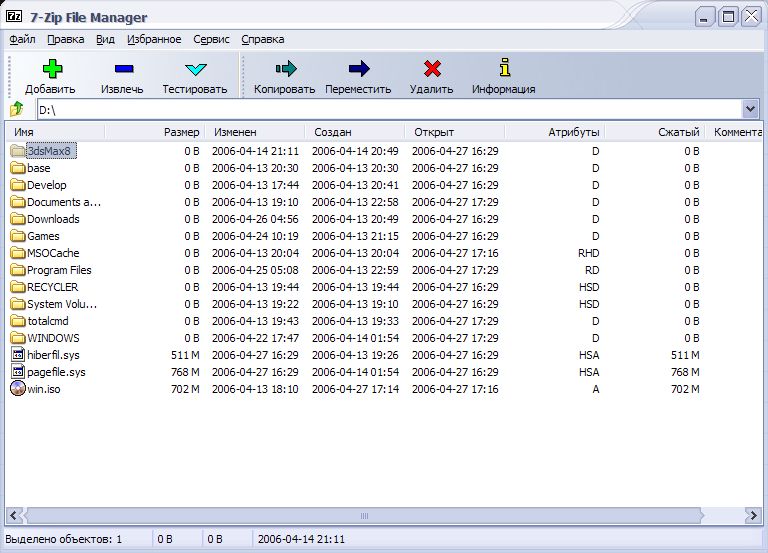This screenshot has height=553, width=768.
Task: Open the Избранное menu
Action: point(154,39)
